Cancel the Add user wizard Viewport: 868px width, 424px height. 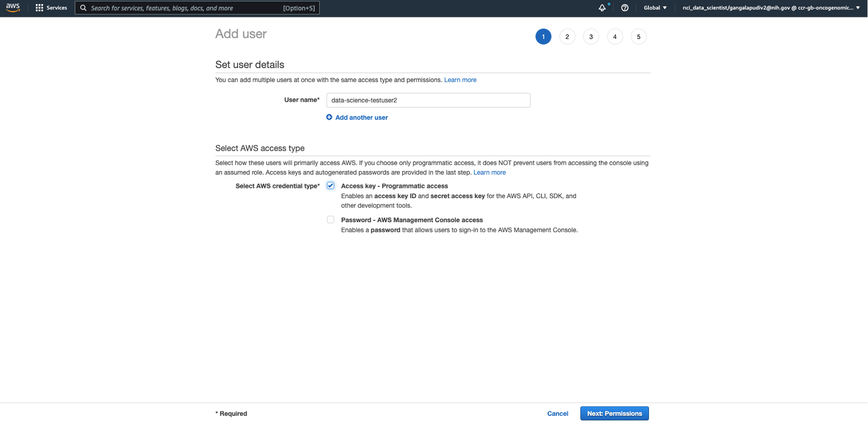click(x=557, y=413)
